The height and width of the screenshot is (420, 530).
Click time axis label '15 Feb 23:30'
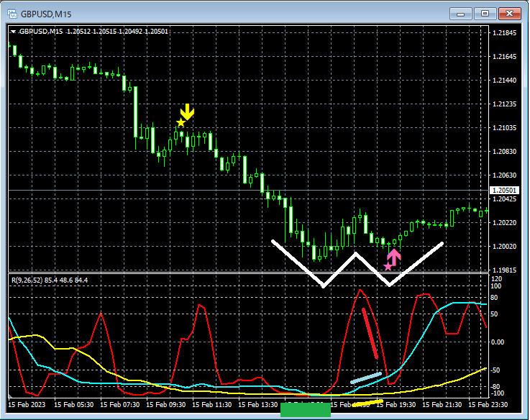[488, 404]
